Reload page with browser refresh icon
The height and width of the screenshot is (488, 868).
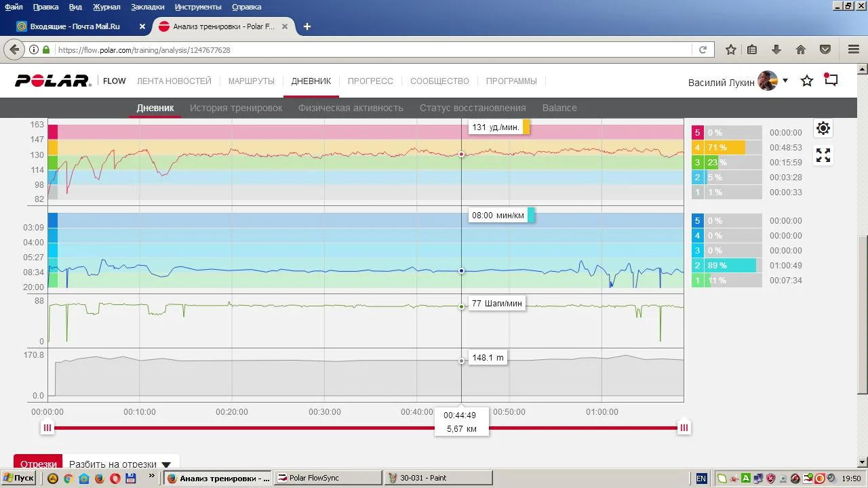pyautogui.click(x=703, y=49)
